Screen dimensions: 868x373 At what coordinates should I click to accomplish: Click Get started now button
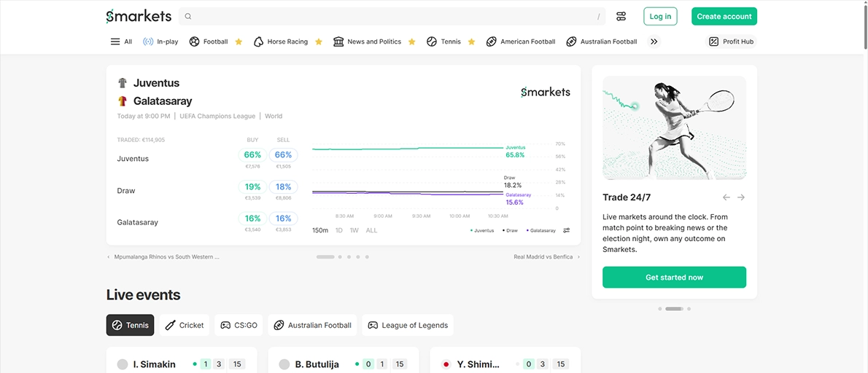point(674,277)
